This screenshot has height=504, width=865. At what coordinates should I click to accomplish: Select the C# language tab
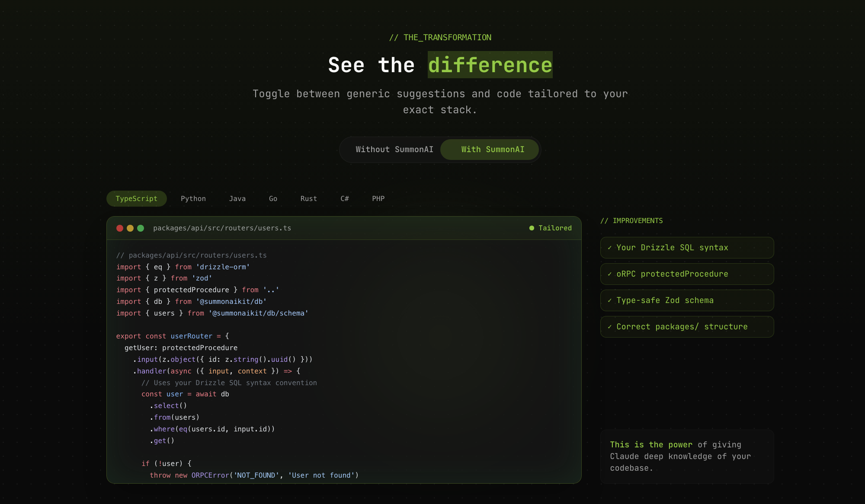point(344,199)
